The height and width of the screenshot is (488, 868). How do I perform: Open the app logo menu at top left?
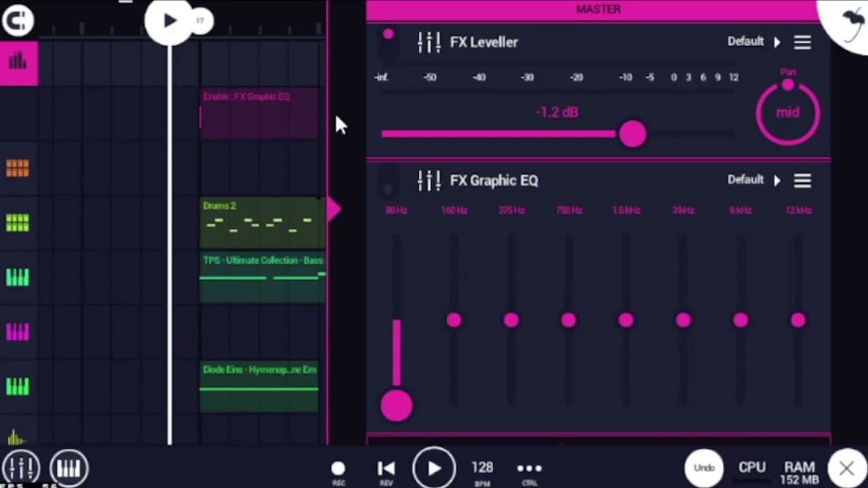pos(17,20)
